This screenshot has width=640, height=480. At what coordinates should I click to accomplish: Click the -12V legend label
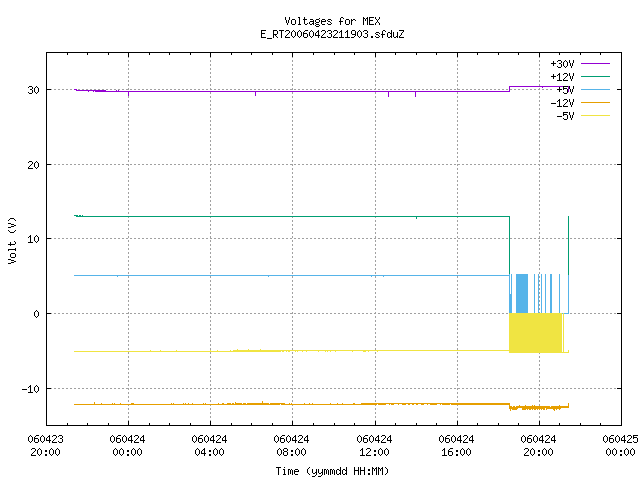562,103
